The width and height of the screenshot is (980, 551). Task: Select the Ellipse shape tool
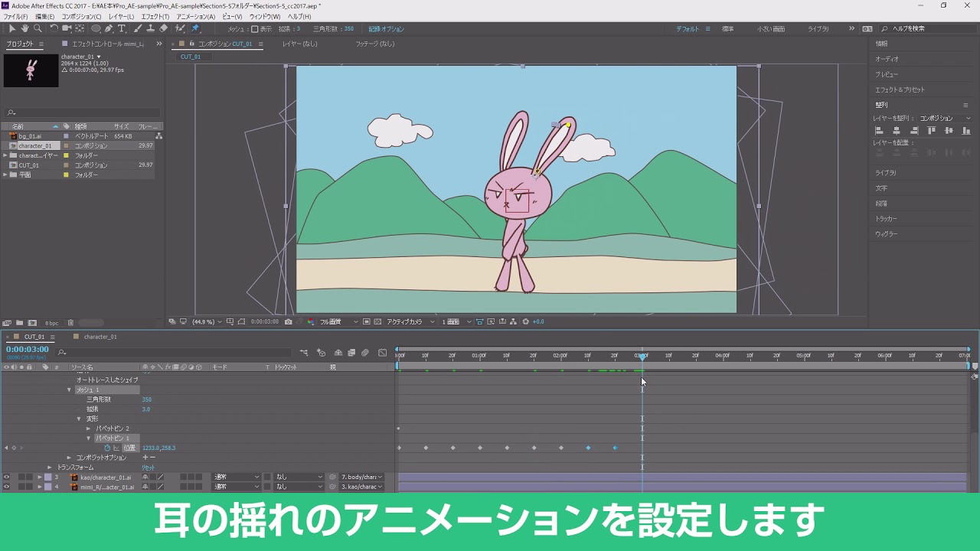(x=96, y=29)
